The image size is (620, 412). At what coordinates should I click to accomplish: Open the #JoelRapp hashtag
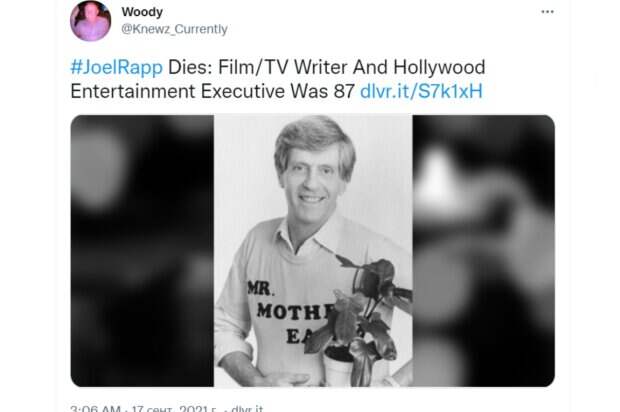click(117, 67)
